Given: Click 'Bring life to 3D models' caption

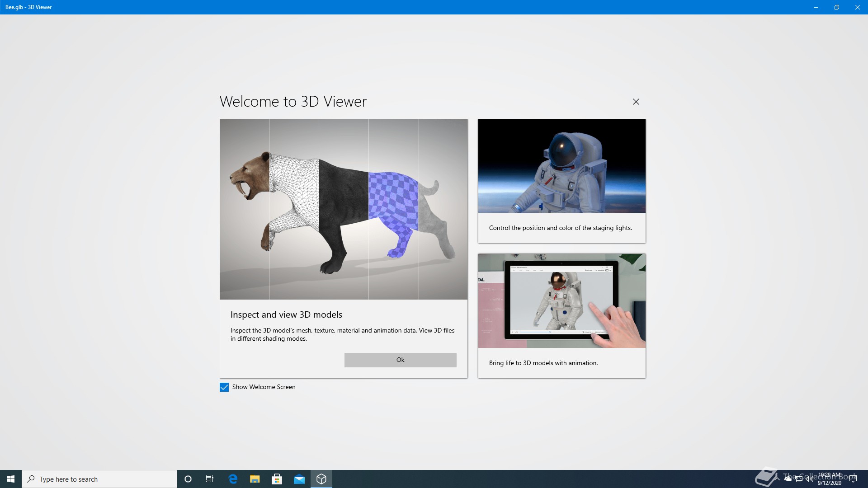Looking at the screenshot, I should point(543,363).
